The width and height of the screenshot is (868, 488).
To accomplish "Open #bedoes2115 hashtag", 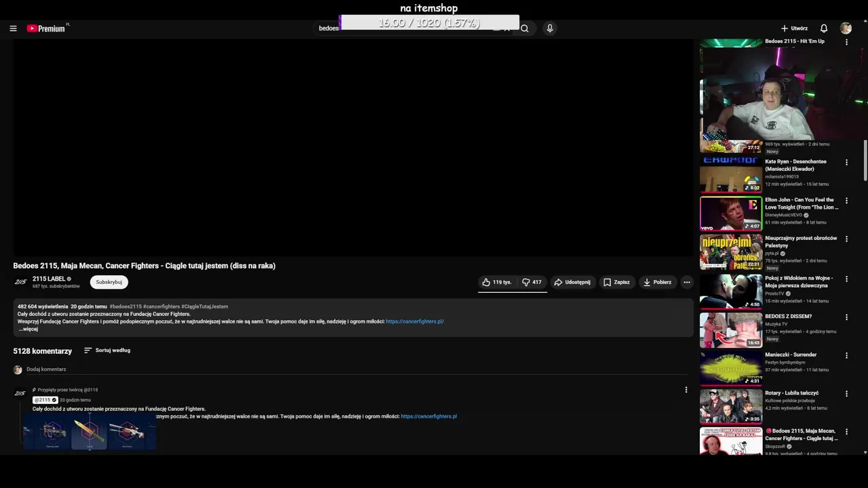I will pos(125,306).
